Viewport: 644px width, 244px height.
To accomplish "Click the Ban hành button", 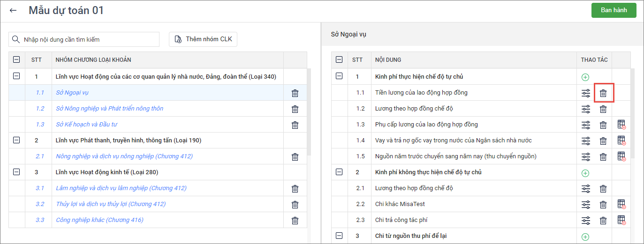I will pos(614,10).
